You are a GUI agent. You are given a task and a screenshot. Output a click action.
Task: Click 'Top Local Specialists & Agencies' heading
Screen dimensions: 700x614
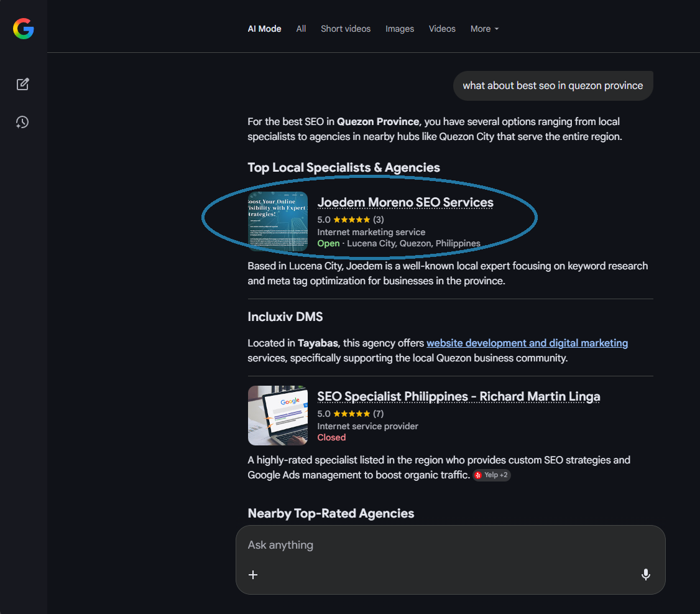[344, 167]
